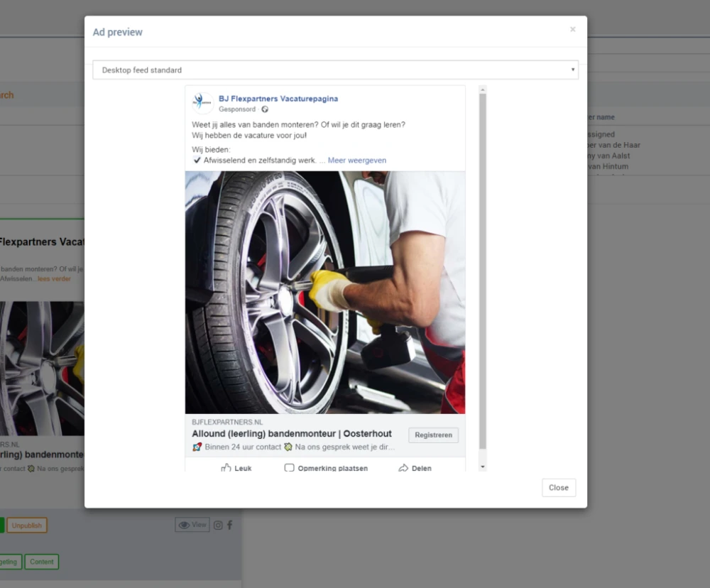Expand ad text via Meer weergeven

point(357,160)
